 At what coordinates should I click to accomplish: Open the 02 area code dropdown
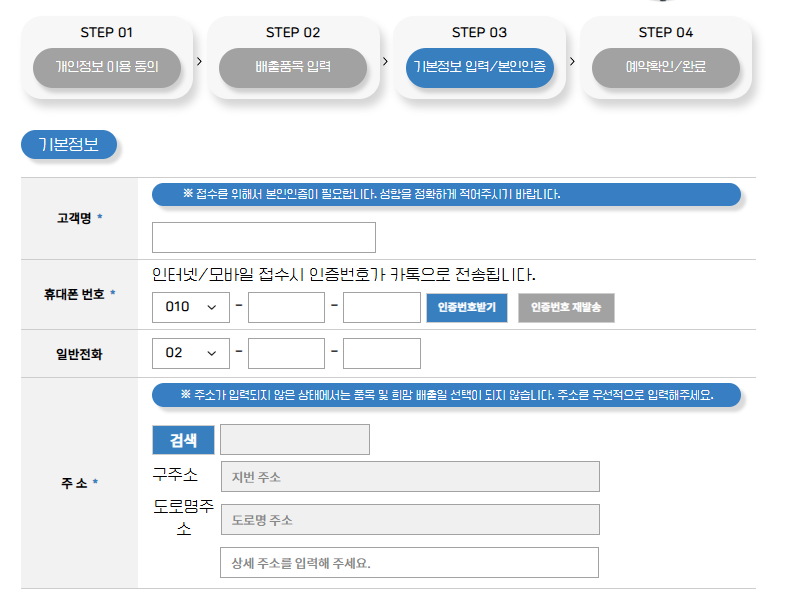pos(190,353)
